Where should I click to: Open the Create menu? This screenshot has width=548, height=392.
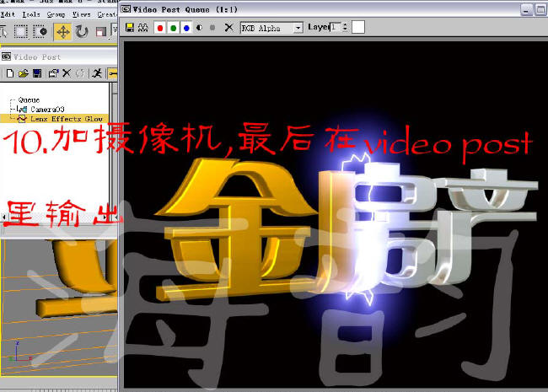coord(107,14)
